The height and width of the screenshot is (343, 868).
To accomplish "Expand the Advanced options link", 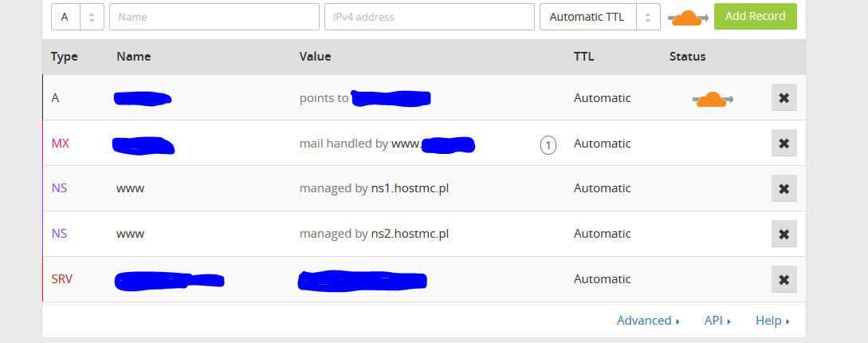I will coord(647,321).
